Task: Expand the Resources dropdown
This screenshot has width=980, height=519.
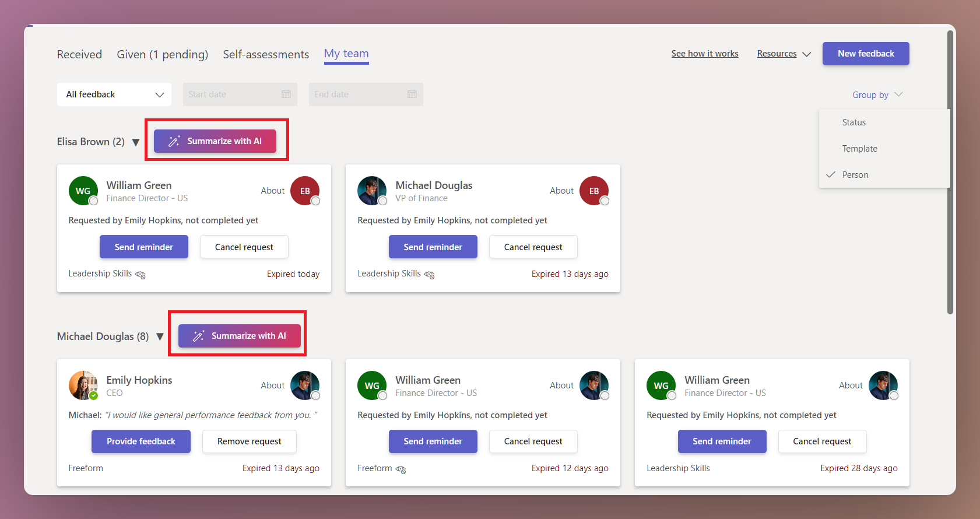Action: 784,54
